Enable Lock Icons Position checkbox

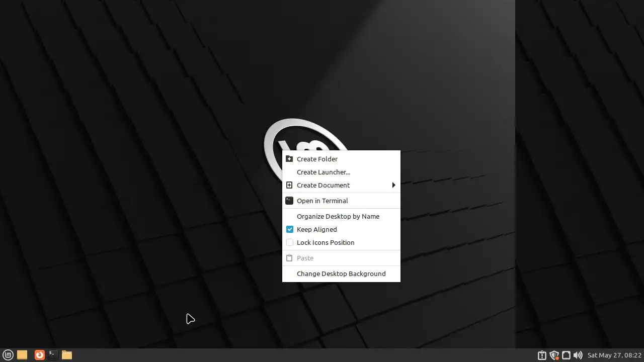click(x=290, y=242)
